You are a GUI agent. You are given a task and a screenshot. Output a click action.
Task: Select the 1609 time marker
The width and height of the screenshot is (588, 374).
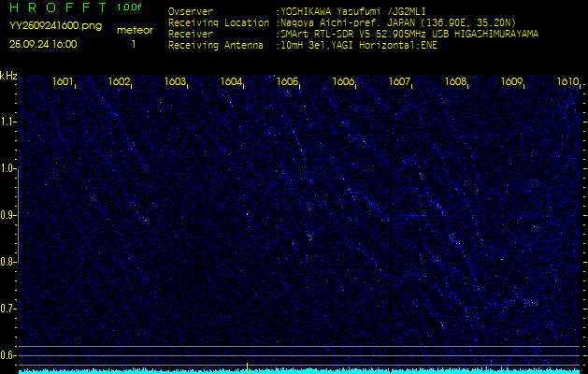(511, 81)
